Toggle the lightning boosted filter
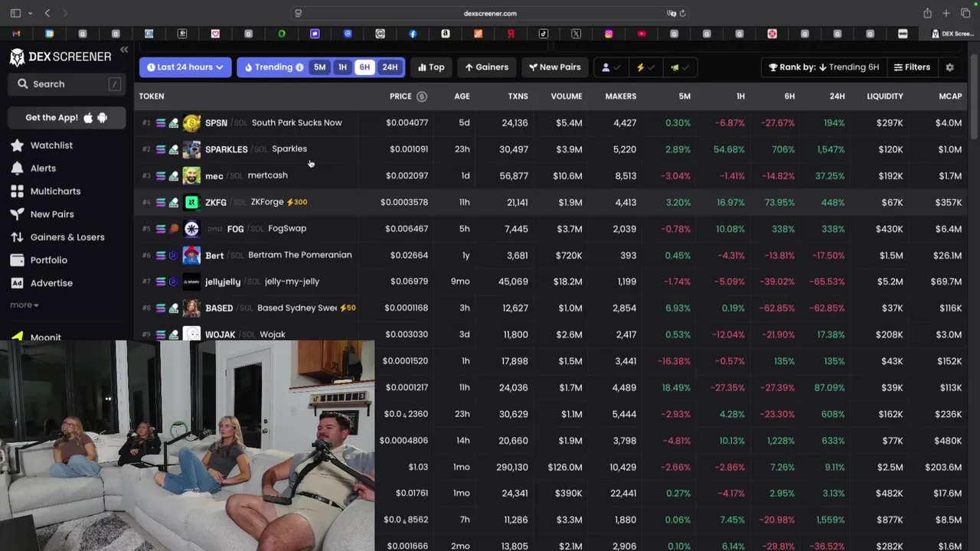The width and height of the screenshot is (980, 551). pos(645,67)
